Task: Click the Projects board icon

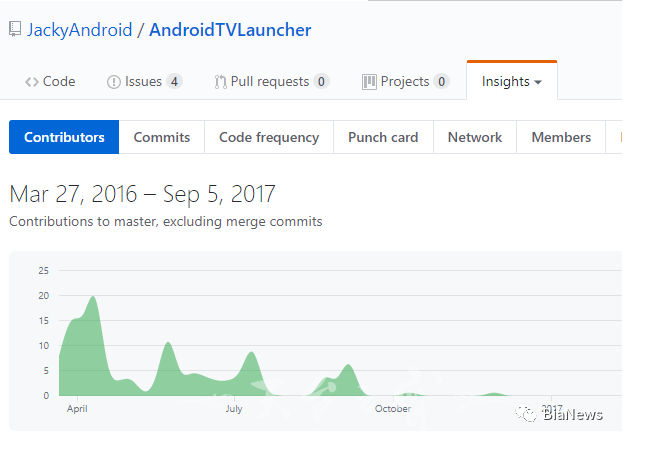Action: coord(369,82)
